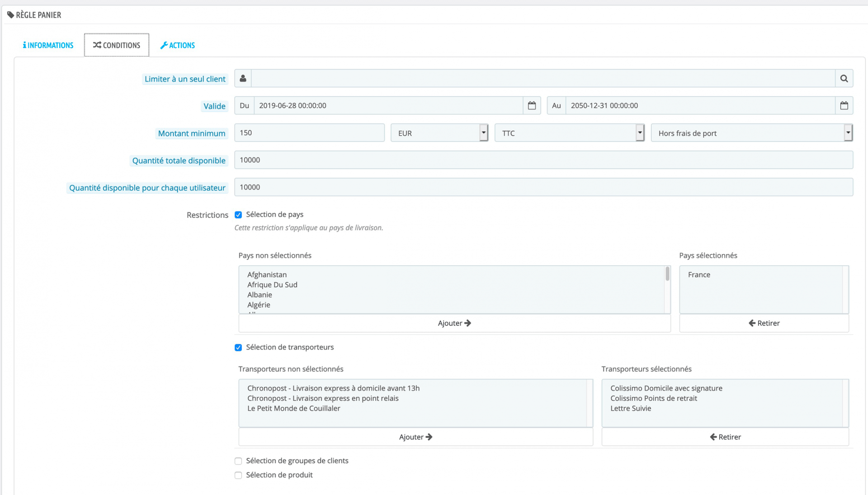Viewport: 868px width, 495px height.
Task: Switch to the Informations tab
Action: pyautogui.click(x=48, y=45)
